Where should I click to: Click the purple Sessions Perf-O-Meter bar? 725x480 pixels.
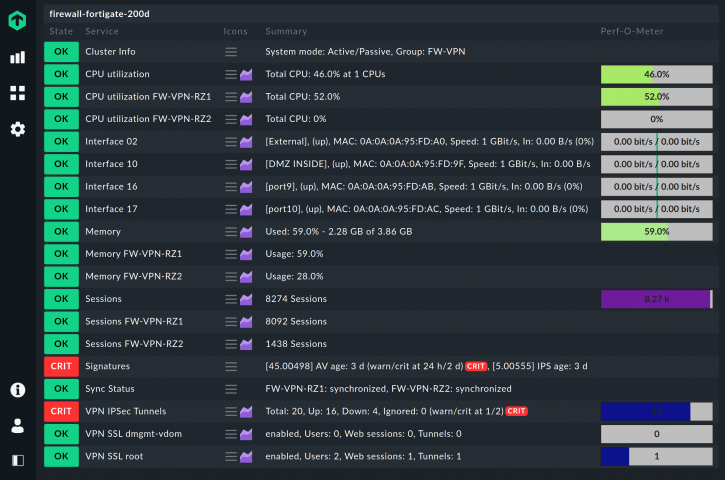point(655,299)
